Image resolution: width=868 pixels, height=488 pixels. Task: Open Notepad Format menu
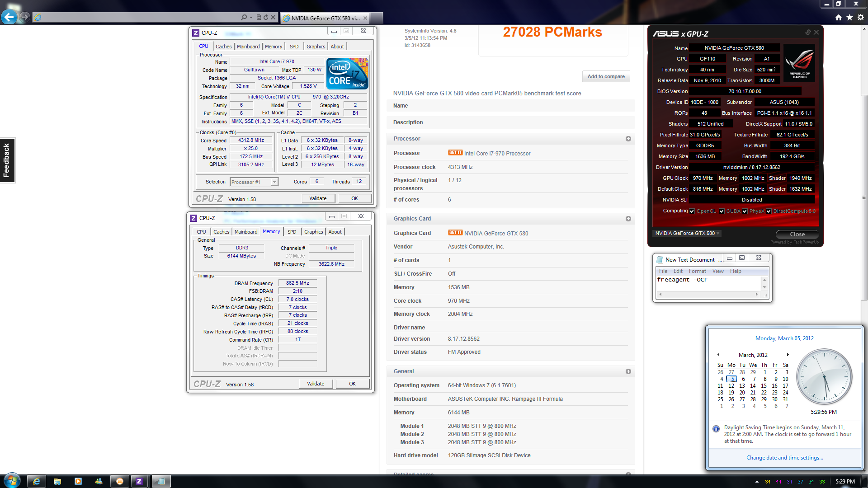click(697, 271)
